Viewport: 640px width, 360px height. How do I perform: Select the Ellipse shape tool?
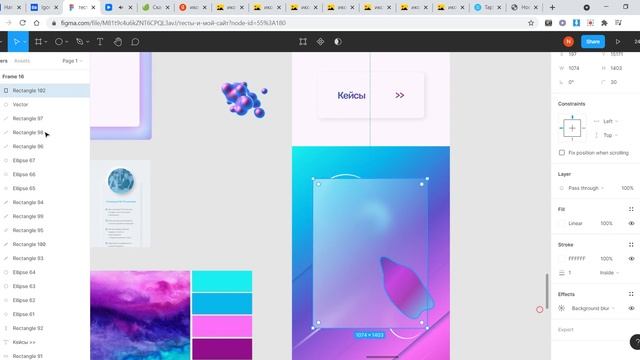click(x=59, y=42)
